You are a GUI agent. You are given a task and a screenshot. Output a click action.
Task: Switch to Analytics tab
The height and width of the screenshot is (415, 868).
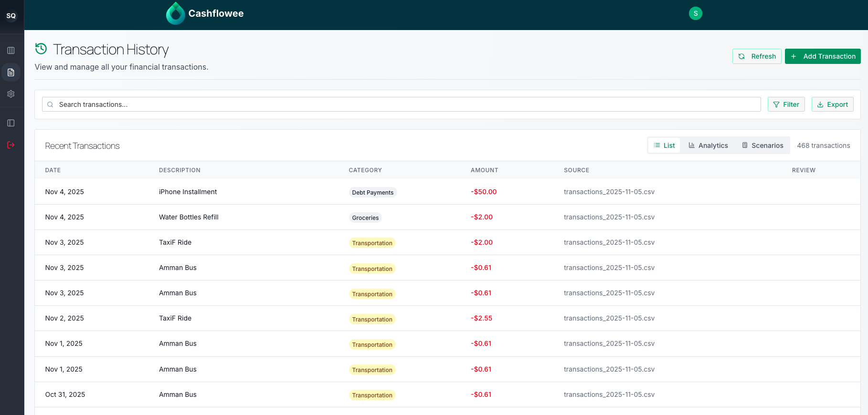pos(708,145)
